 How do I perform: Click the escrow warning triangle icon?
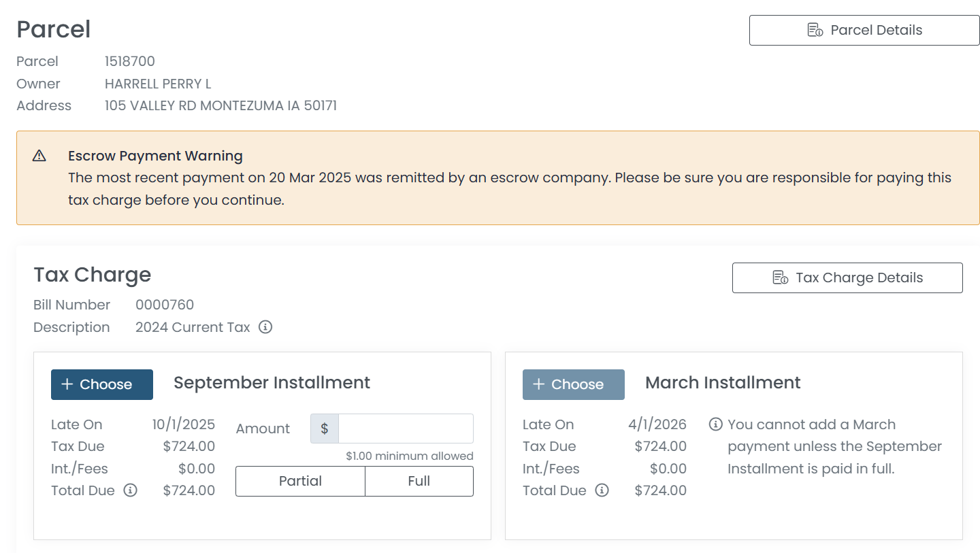click(x=39, y=156)
